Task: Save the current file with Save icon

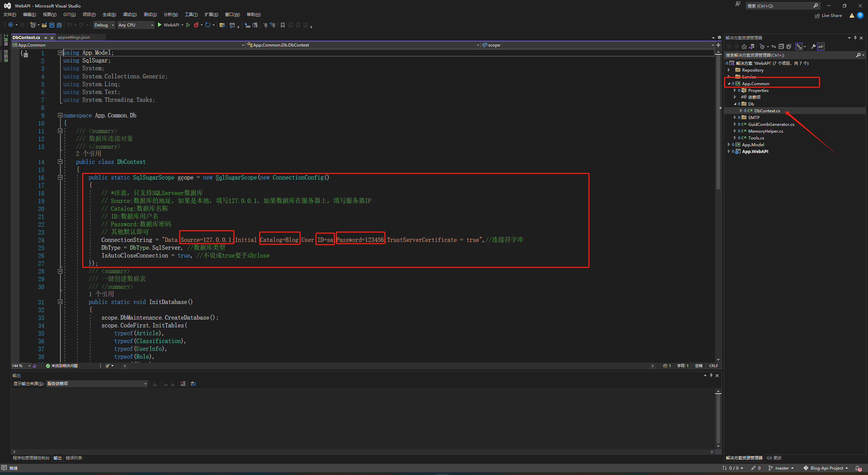Action: 52,25
